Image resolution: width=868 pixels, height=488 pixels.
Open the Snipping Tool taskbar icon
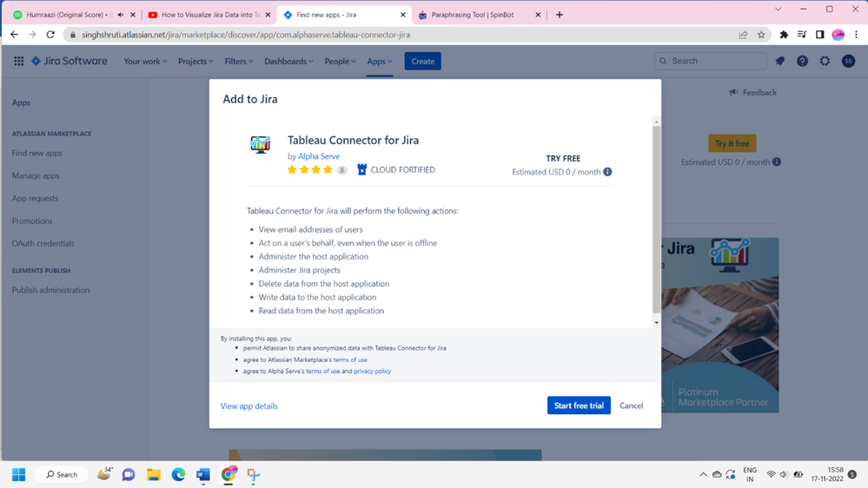[x=254, y=475]
